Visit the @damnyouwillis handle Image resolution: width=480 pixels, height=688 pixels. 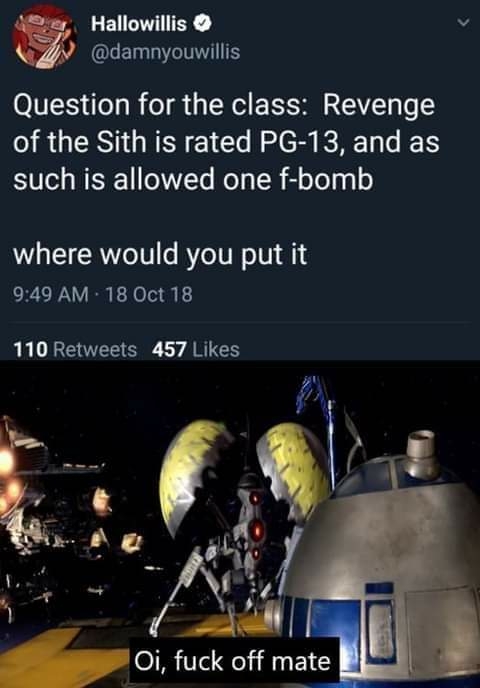165,52
